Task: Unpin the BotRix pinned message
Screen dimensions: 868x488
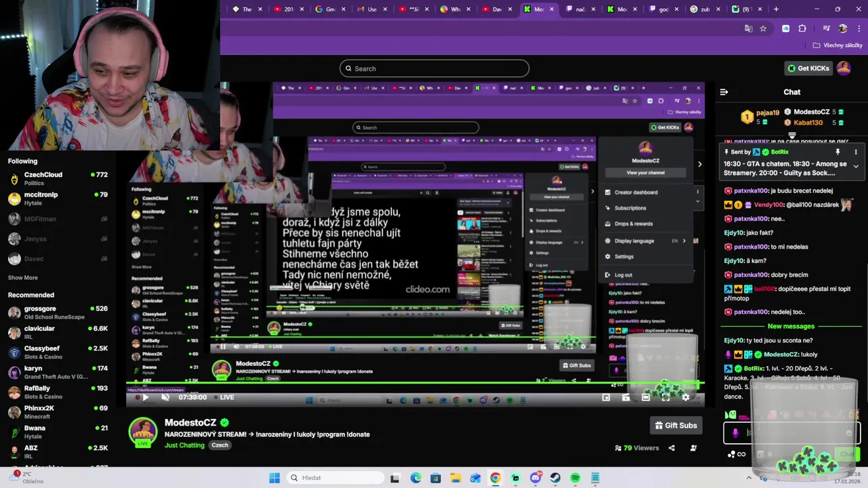Action: pyautogui.click(x=837, y=152)
